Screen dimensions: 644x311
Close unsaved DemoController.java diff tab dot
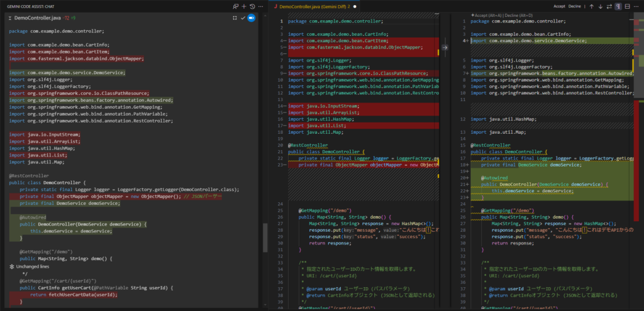point(355,6)
